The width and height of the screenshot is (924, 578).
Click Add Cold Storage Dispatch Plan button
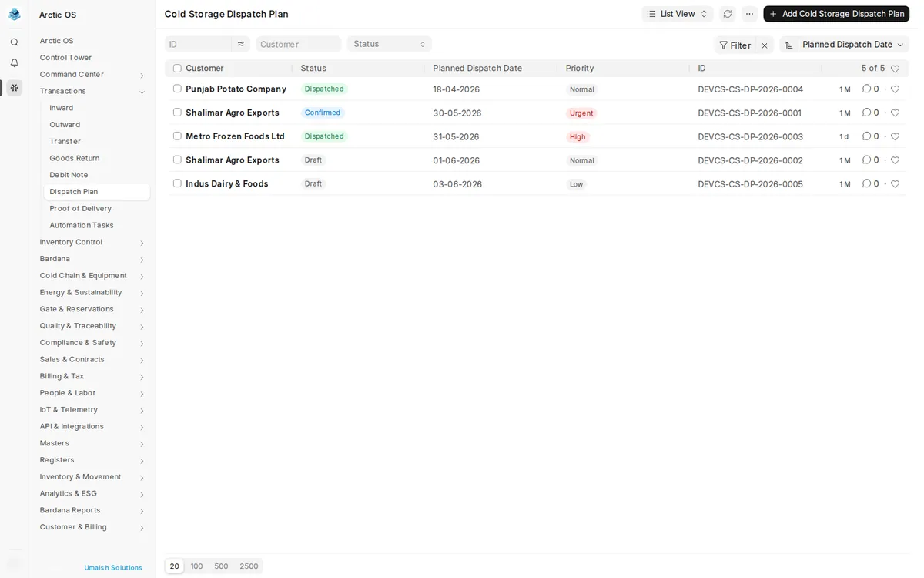point(836,14)
